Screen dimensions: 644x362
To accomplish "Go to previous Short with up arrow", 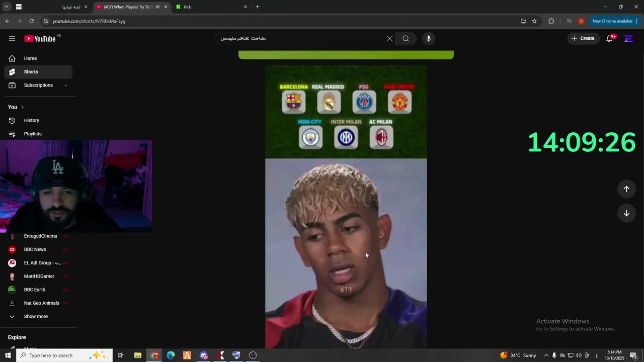I will (x=626, y=189).
